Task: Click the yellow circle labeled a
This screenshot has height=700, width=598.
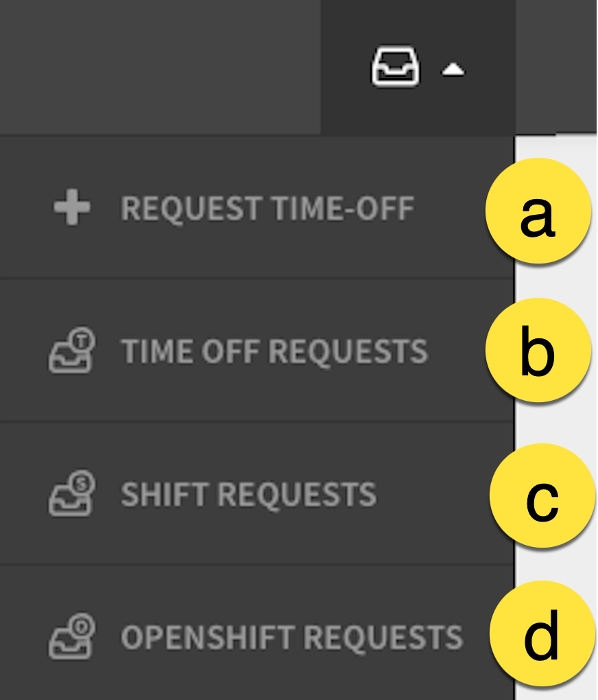Action: tap(538, 211)
